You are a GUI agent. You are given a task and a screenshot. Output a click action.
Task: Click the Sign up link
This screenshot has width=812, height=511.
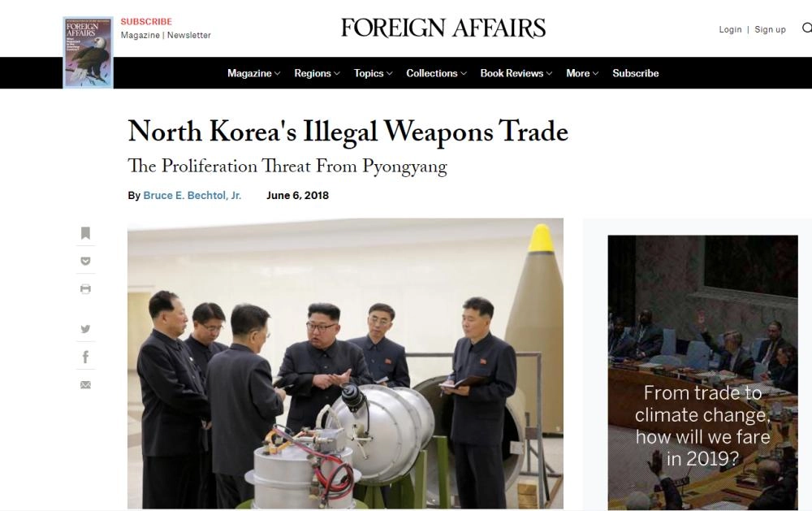770,29
